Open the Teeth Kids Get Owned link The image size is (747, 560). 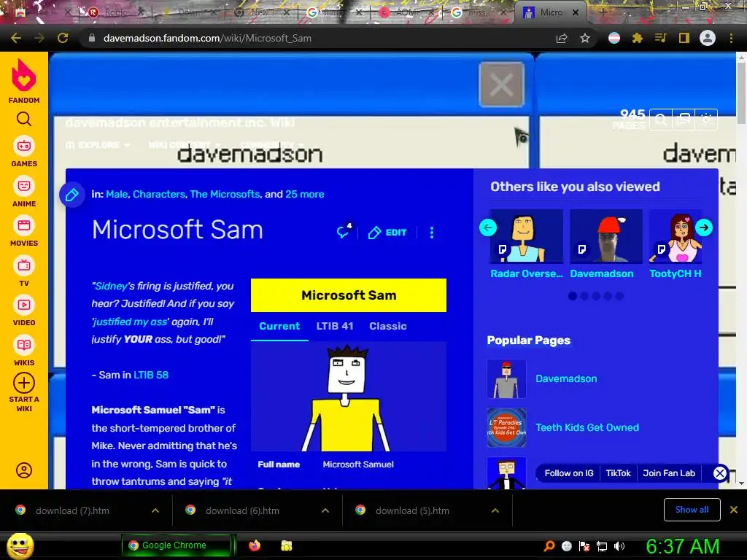pos(587,427)
